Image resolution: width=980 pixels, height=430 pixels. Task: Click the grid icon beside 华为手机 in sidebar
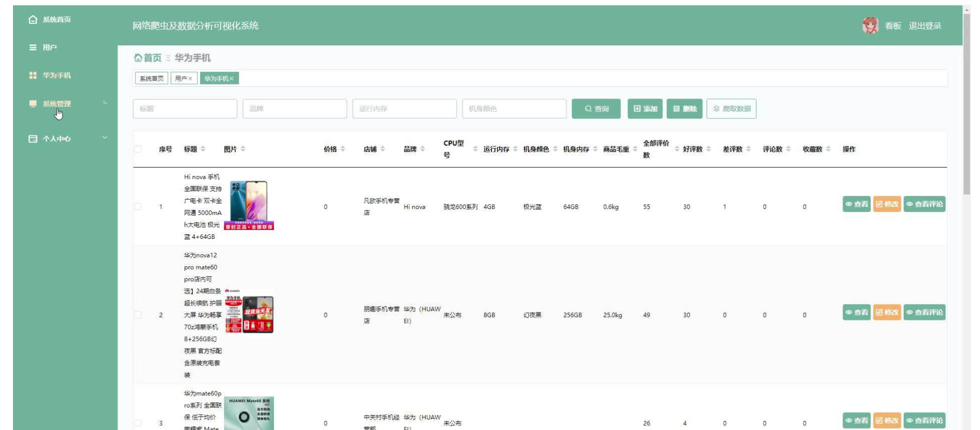[x=33, y=75]
